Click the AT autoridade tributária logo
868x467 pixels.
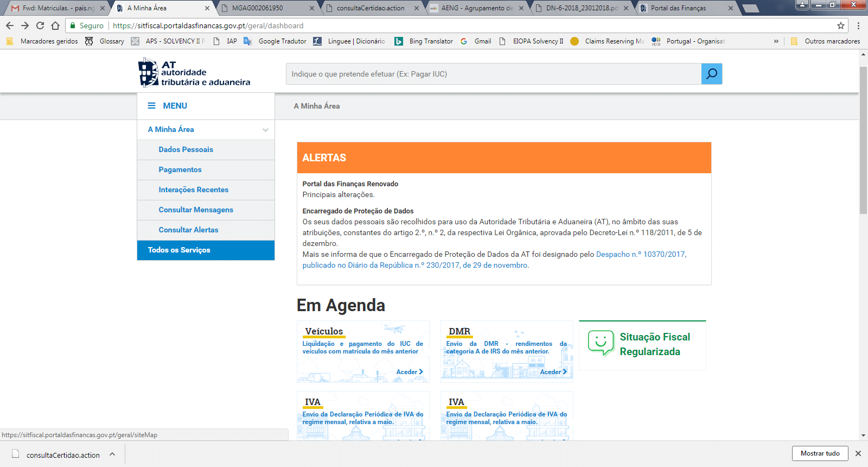coord(194,73)
